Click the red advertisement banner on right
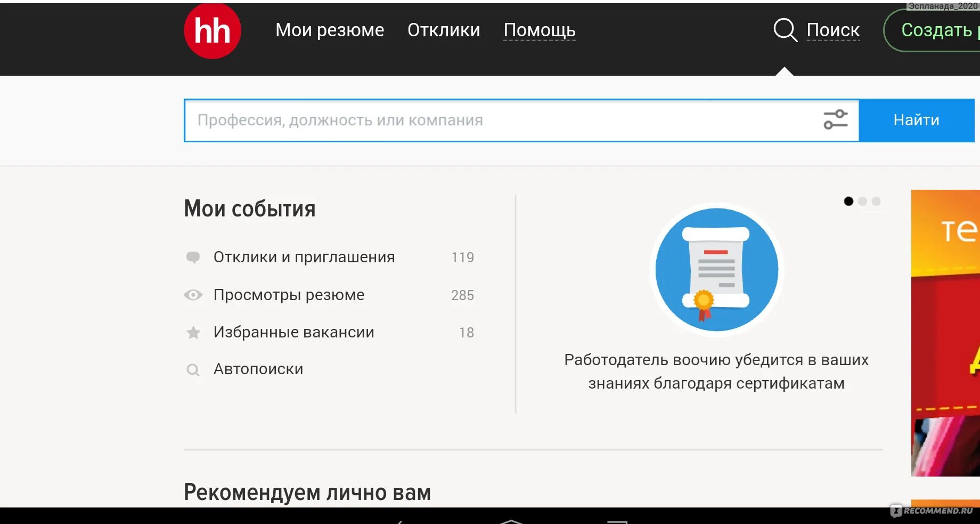This screenshot has width=980, height=524. tap(945, 333)
